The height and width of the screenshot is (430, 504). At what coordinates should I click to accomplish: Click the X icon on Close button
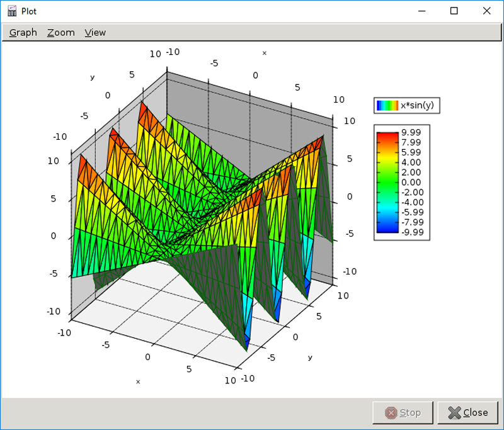pyautogui.click(x=454, y=413)
